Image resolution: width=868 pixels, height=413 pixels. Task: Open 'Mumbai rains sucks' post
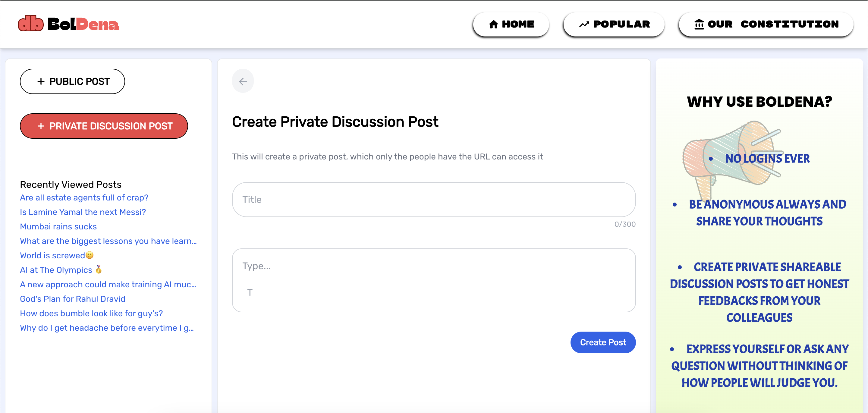[x=58, y=227]
